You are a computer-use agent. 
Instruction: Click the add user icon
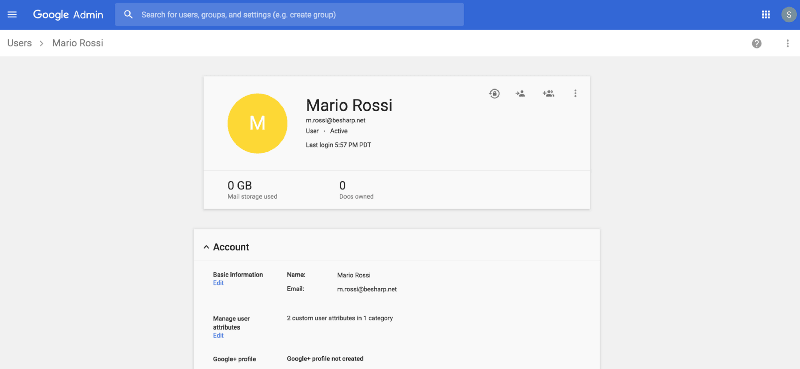pyautogui.click(x=520, y=93)
